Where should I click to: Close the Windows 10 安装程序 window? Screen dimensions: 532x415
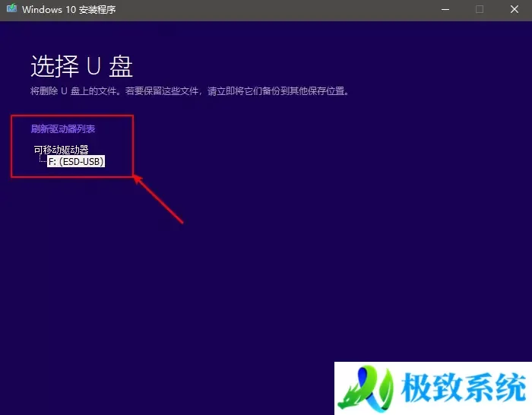(x=514, y=10)
